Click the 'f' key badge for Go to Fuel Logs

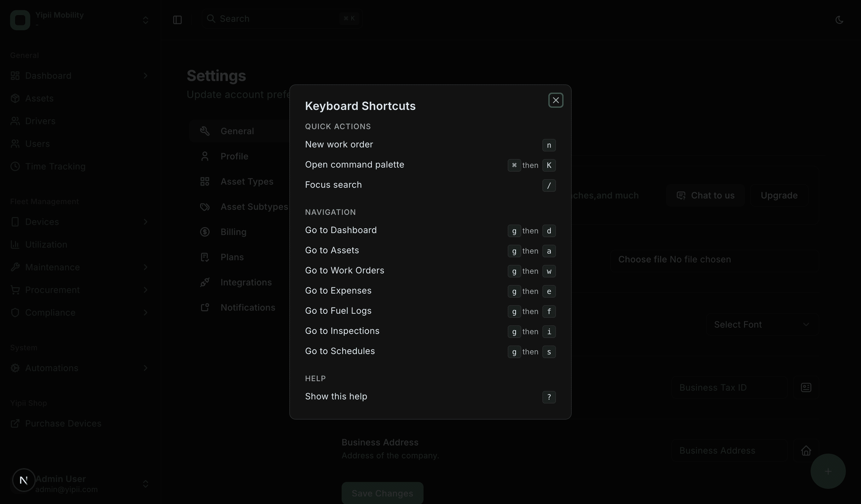point(549,312)
